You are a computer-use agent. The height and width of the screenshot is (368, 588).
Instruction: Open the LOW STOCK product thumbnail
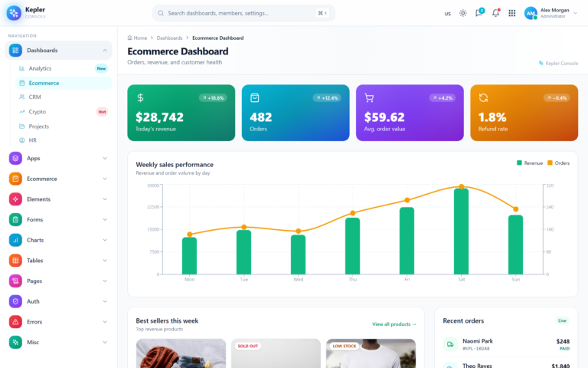(x=371, y=353)
